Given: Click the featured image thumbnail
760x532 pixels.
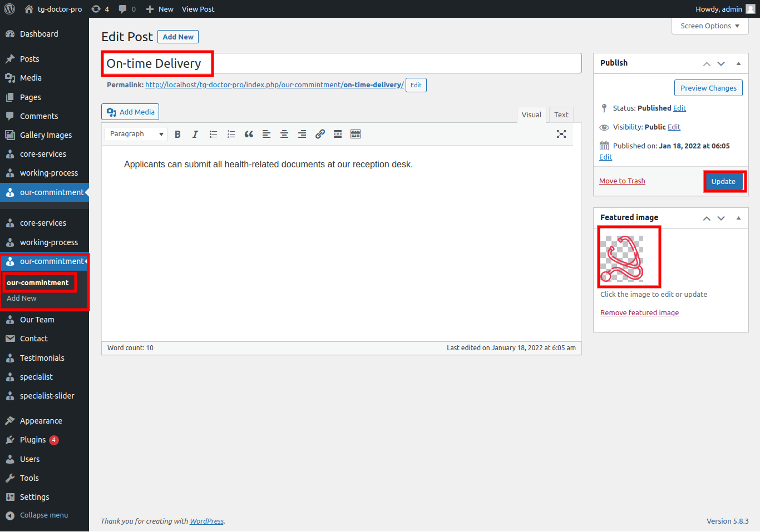Looking at the screenshot, I should tap(622, 258).
